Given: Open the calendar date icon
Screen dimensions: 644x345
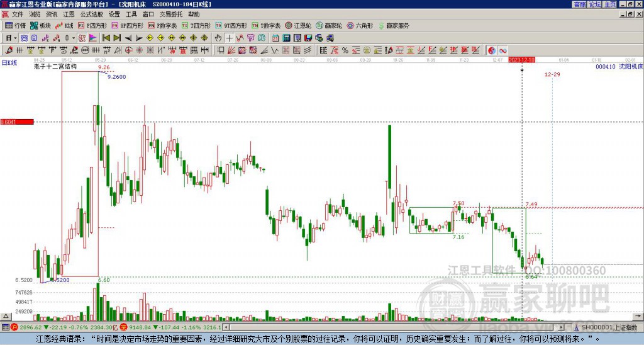Looking at the screenshot, I should [275, 38].
